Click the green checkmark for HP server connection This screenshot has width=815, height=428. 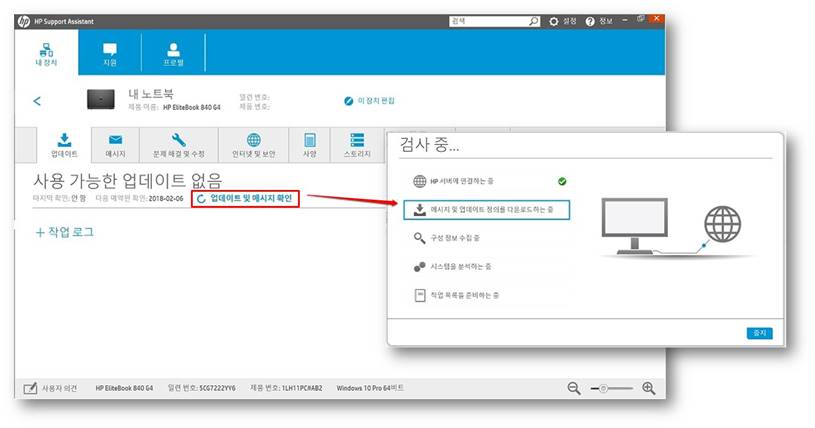[x=562, y=181]
